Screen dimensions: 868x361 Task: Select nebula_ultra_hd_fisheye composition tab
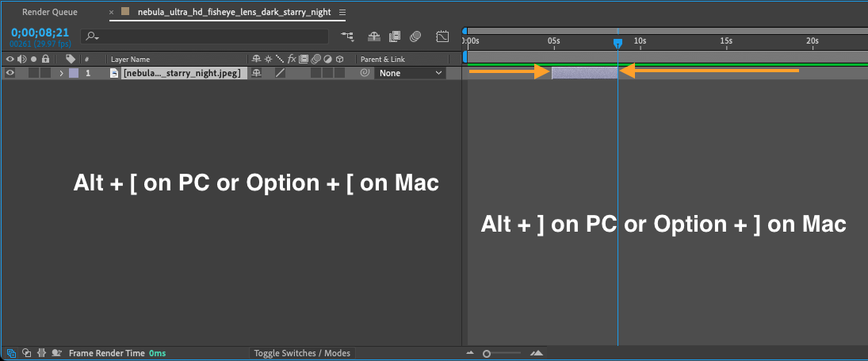pyautogui.click(x=234, y=12)
